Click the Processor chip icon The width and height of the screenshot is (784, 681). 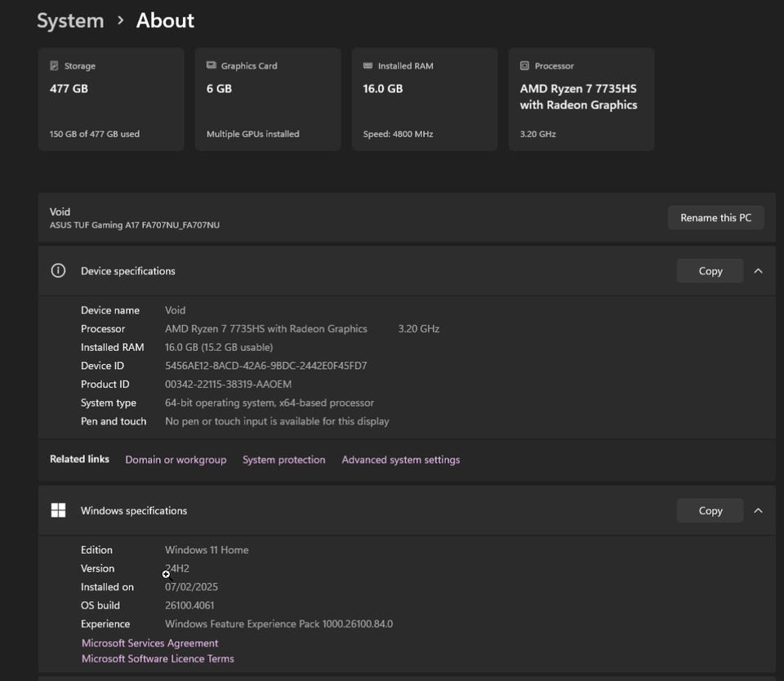tap(525, 66)
